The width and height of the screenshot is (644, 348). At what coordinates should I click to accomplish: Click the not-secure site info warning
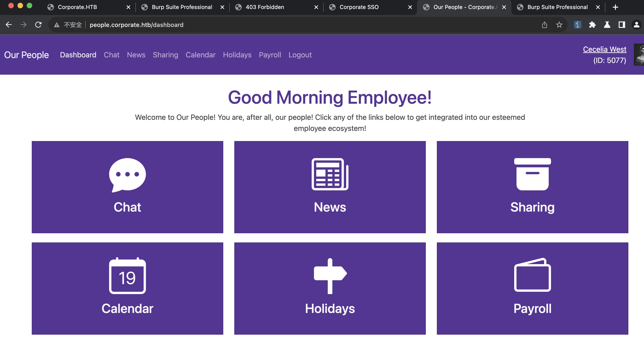pos(68,25)
